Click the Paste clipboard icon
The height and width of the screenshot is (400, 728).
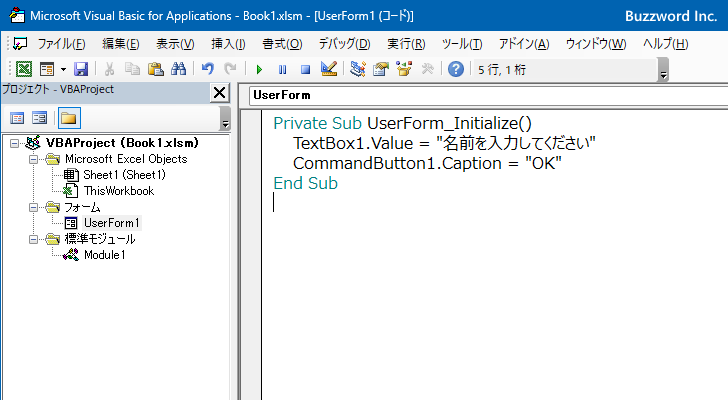coord(156,70)
